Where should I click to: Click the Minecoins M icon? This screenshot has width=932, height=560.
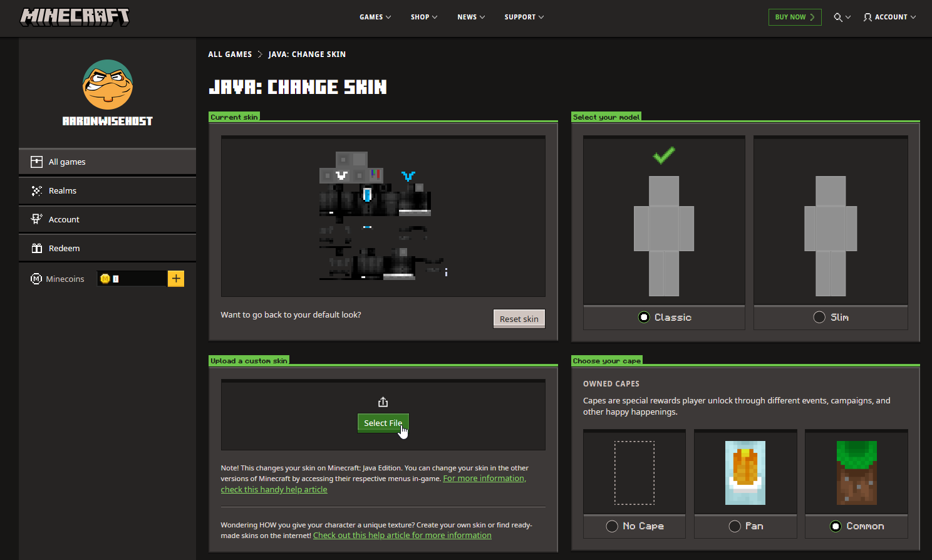(x=36, y=279)
